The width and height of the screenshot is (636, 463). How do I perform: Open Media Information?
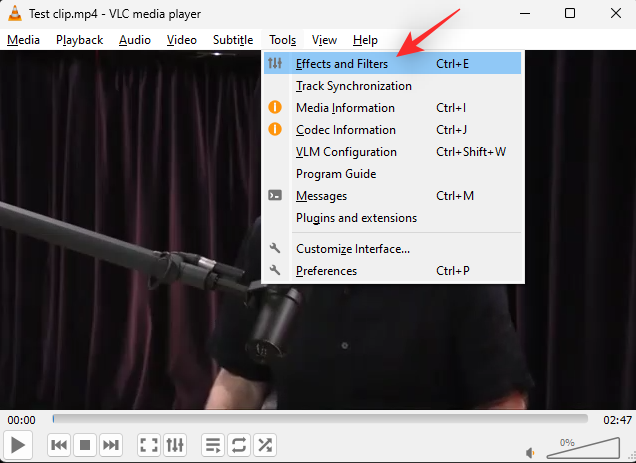(x=392, y=108)
